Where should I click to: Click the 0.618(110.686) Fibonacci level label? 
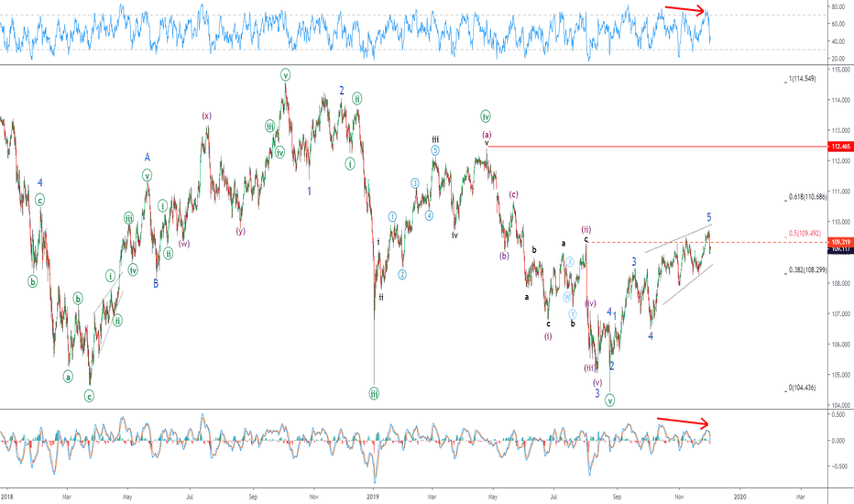click(807, 197)
